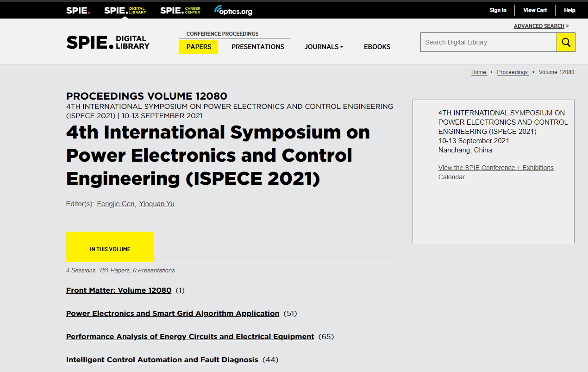Open the Advanced Search link
The width and height of the screenshot is (588, 372).
point(539,26)
